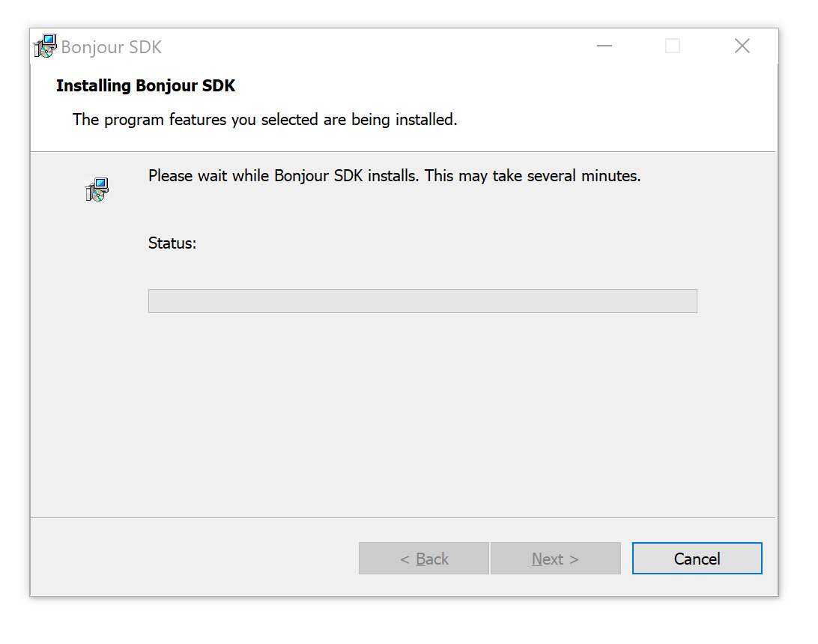Cancel the Bonjour SDK installation
Viewport: 818px width, 644px height.
point(697,559)
